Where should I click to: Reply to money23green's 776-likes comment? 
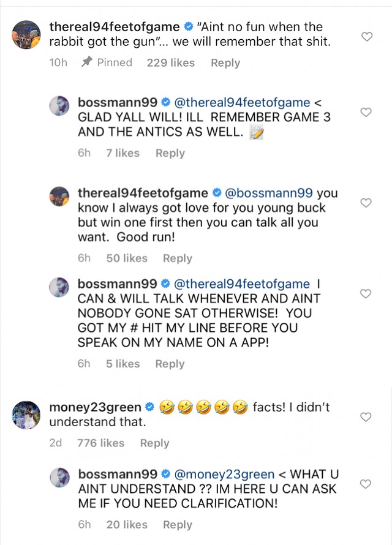coord(154,443)
